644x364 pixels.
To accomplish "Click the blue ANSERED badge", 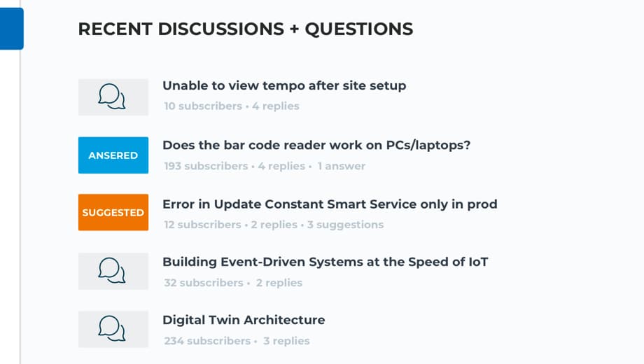I will [113, 155].
